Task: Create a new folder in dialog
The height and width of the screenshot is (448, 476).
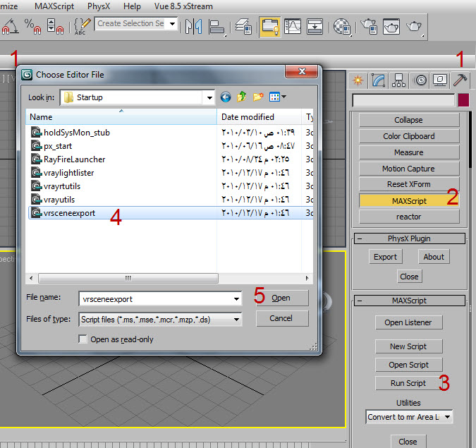Action: pos(258,97)
